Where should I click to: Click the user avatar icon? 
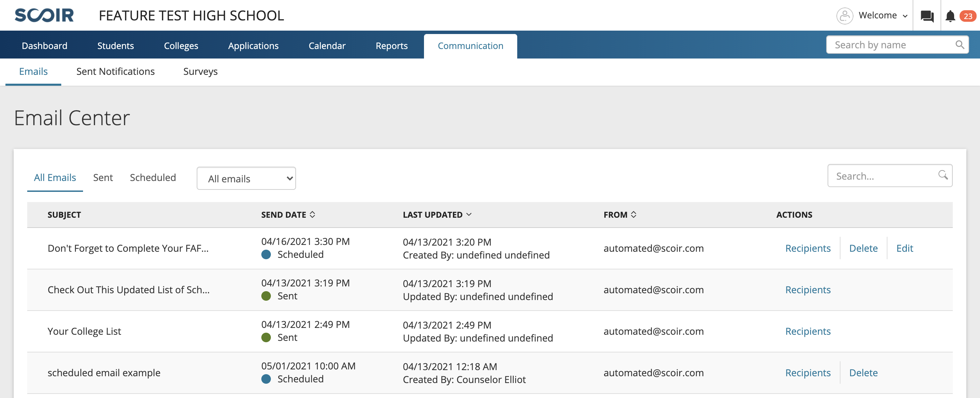(844, 16)
